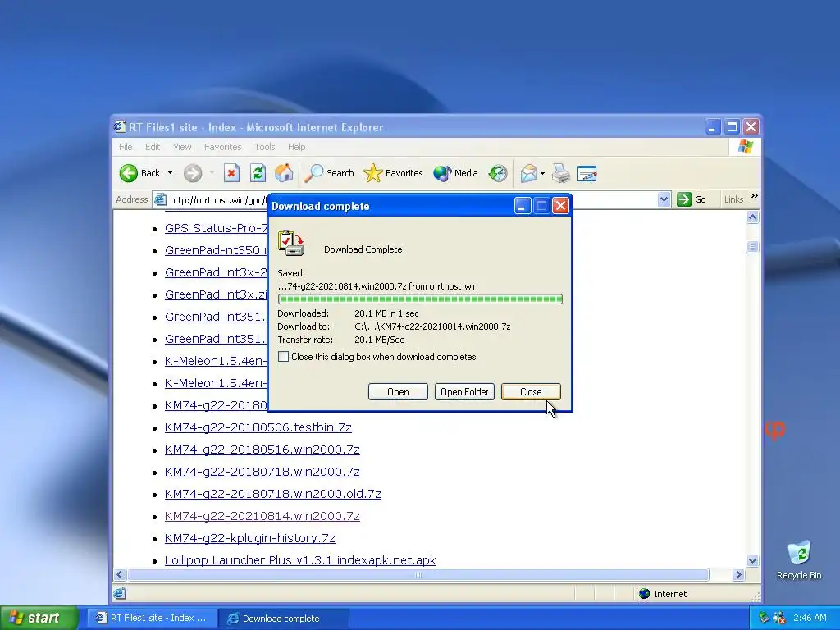Viewport: 840px width, 630px height.
Task: Click the system tray clock 2:46 AM
Action: pyautogui.click(x=810, y=618)
